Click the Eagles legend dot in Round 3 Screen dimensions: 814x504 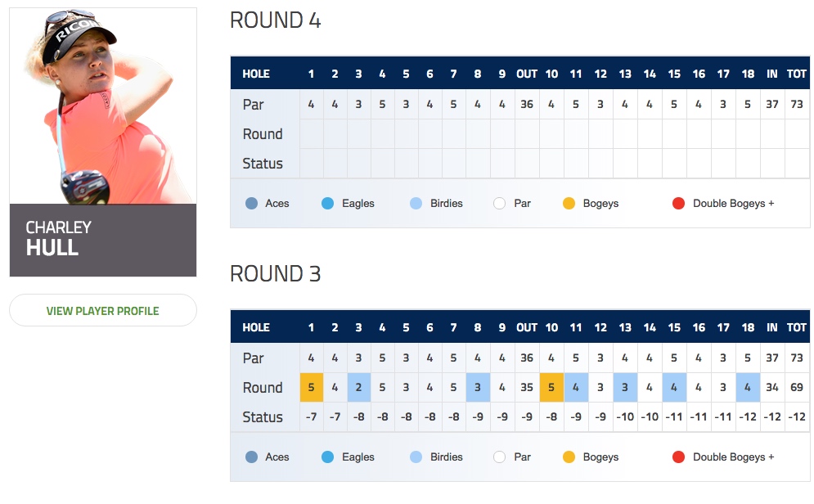(x=327, y=457)
